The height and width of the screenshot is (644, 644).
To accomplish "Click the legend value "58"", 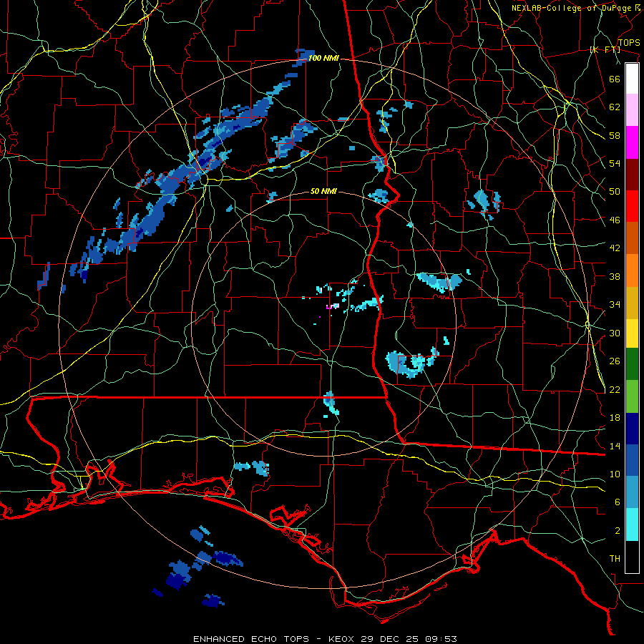I will 615,135.
